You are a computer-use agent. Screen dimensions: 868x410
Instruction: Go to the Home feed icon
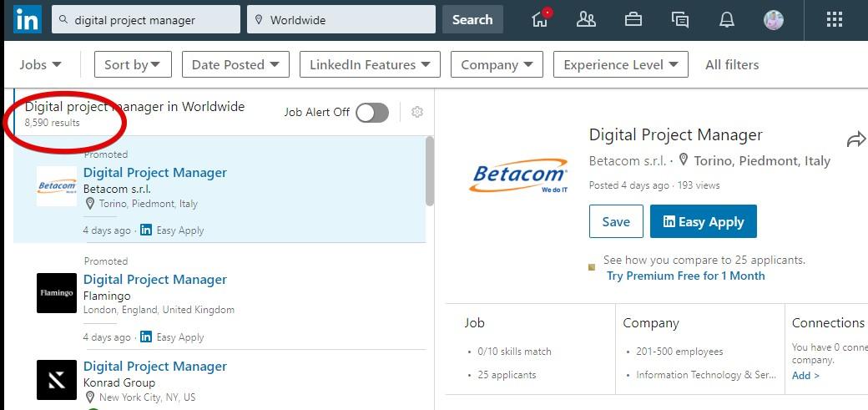click(540, 19)
